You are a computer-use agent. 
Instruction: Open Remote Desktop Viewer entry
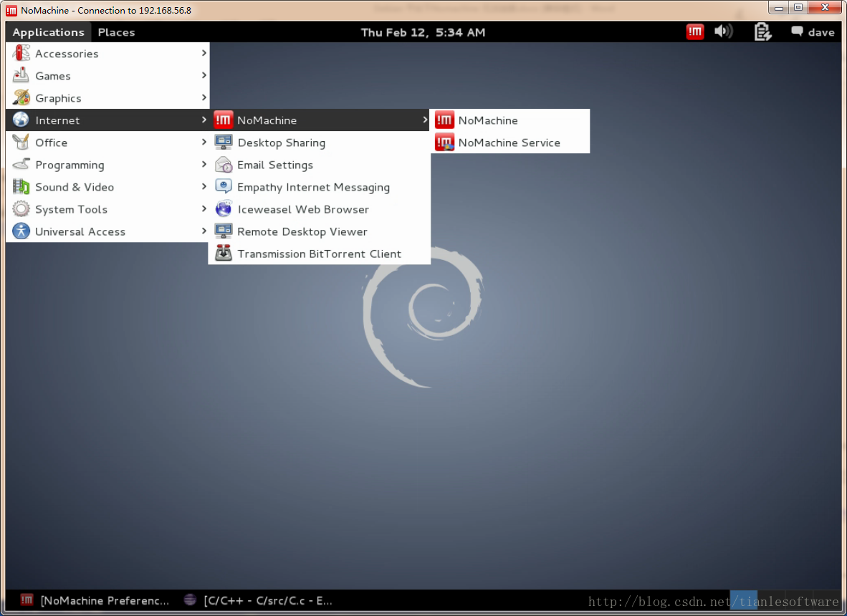[320, 231]
